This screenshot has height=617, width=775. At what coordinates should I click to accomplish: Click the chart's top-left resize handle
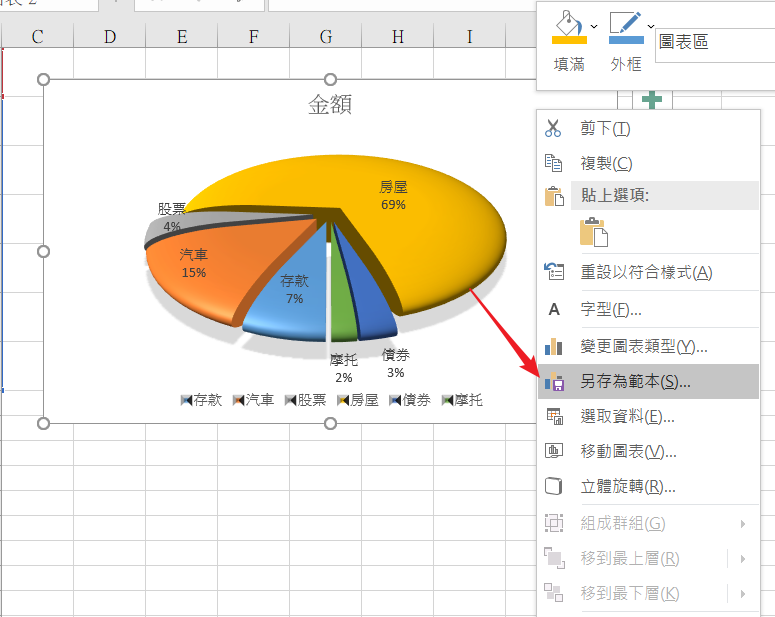43,80
